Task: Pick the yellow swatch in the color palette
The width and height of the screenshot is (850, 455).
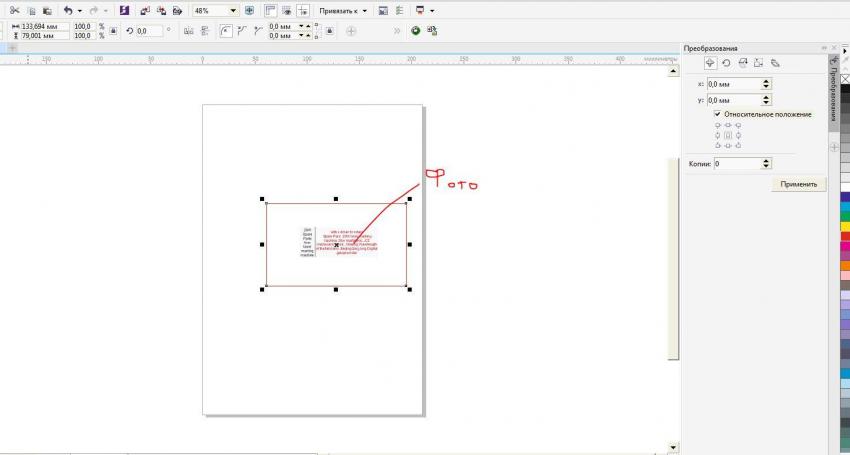Action: (x=844, y=226)
